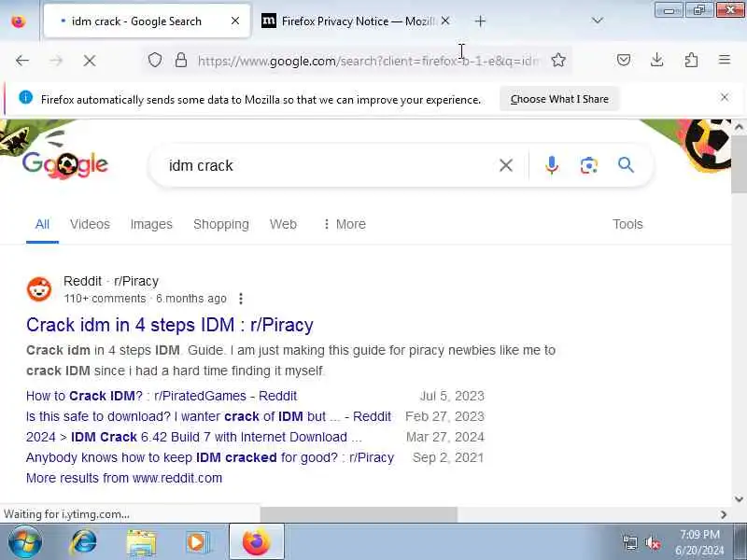The width and height of the screenshot is (747, 560).
Task: Open More results from www.reddit.com
Action: pos(124,478)
